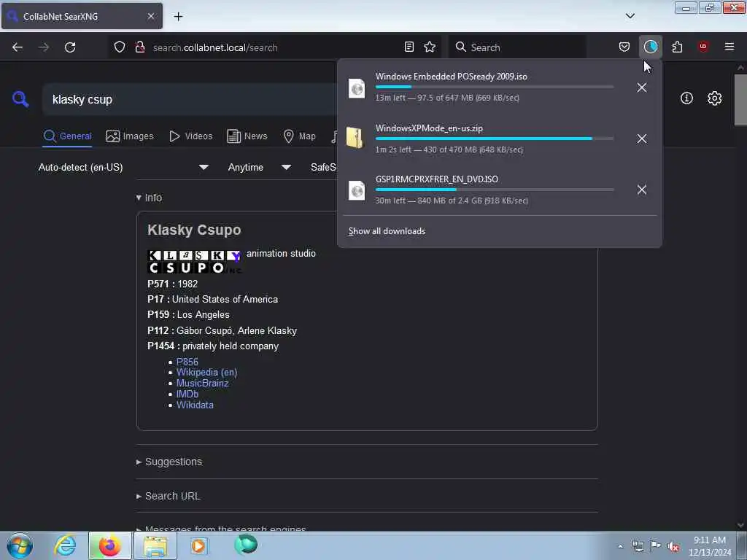
Task: Click the POSready 2009.iso download progress bar
Action: [495, 87]
